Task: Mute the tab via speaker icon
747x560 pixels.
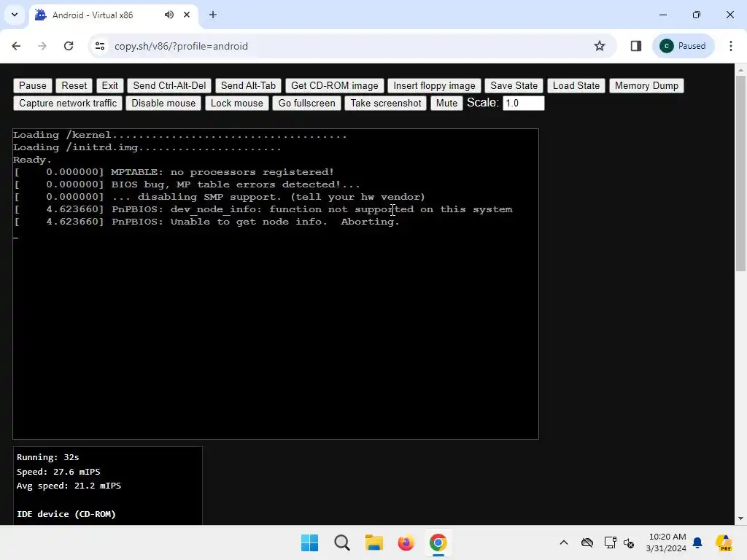Action: coord(169,15)
